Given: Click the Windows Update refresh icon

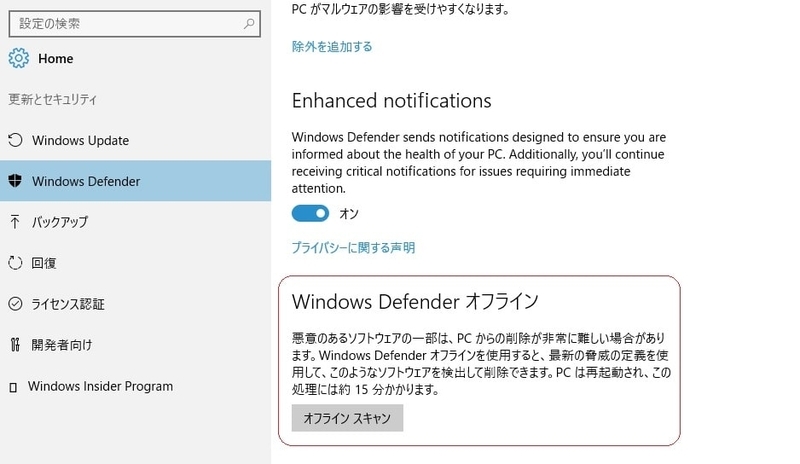Looking at the screenshot, I should [x=15, y=140].
